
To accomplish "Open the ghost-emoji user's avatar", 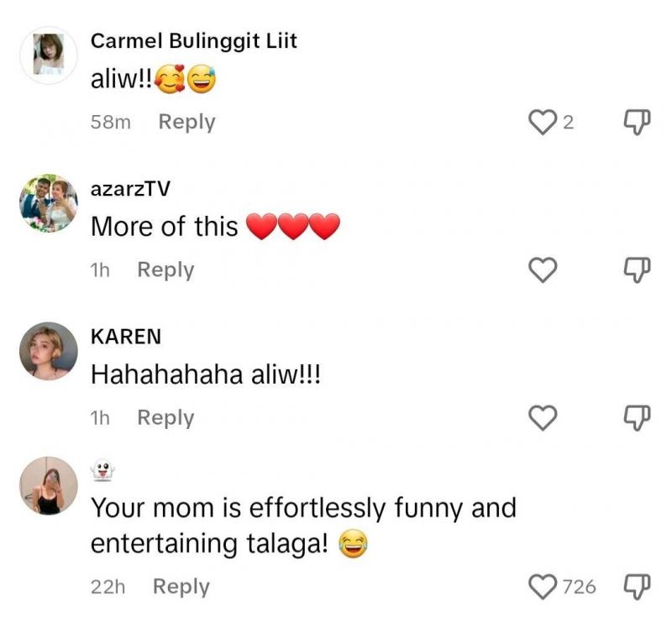I will (x=49, y=485).
